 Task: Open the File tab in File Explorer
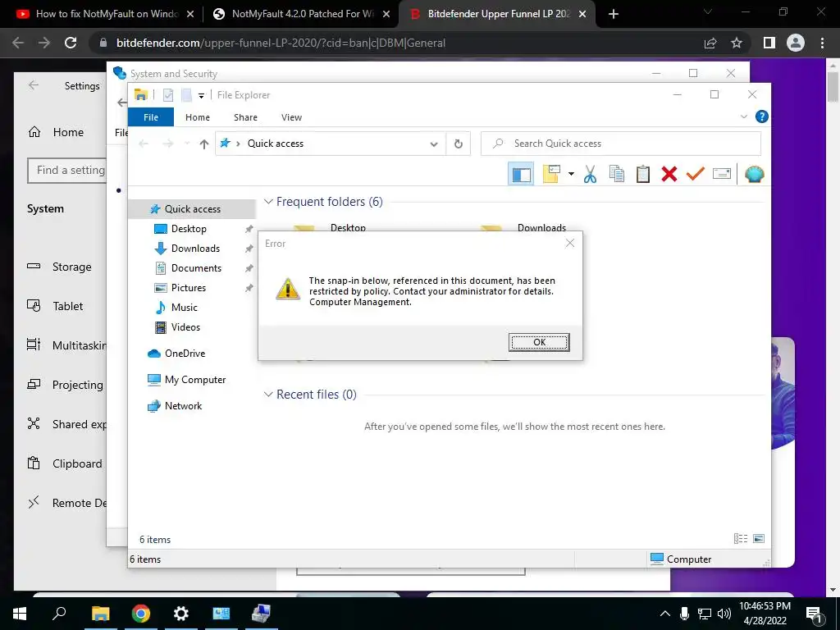click(151, 117)
